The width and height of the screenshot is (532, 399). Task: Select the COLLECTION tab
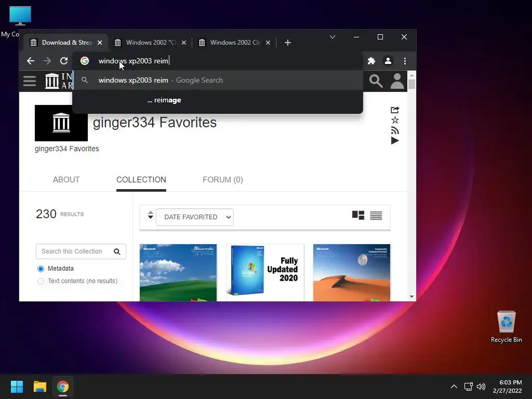(x=141, y=179)
